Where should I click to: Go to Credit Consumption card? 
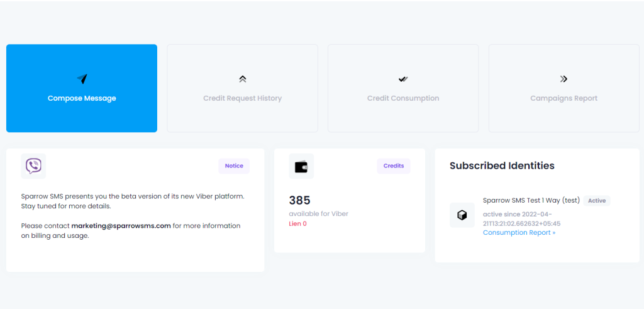[403, 88]
